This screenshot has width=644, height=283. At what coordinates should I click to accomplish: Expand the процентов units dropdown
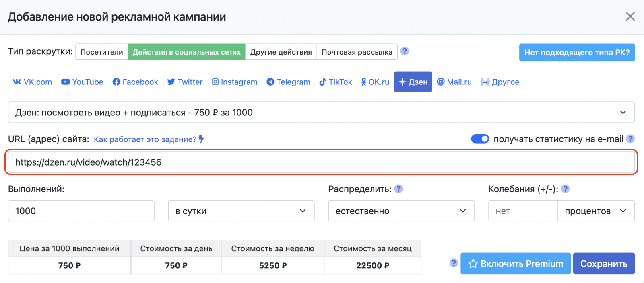click(x=596, y=211)
